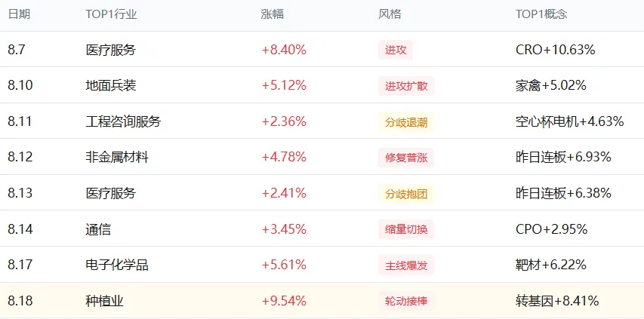644x319 pixels.
Task: Select the 进攻扩散 style badge
Action: pos(406,86)
